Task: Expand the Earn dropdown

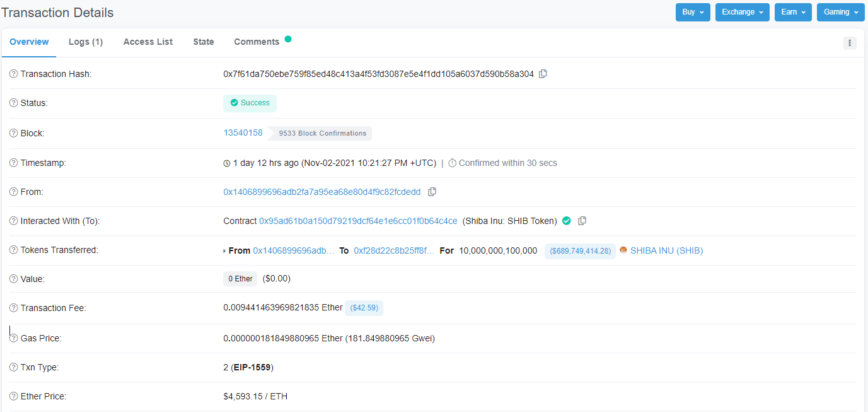Action: click(792, 12)
